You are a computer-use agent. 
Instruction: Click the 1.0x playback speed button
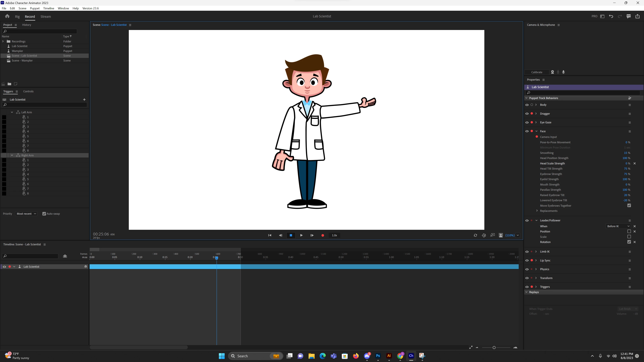(x=334, y=235)
